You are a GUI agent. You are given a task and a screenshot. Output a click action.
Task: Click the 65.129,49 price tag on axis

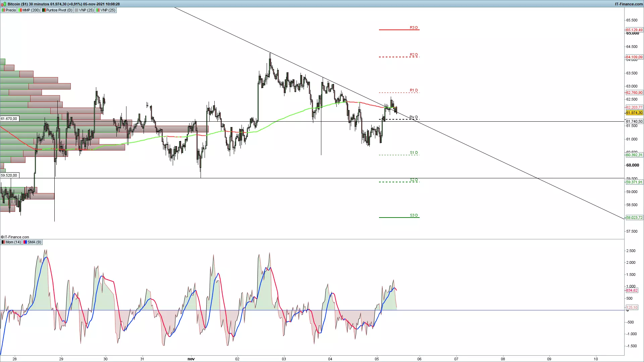pos(634,30)
